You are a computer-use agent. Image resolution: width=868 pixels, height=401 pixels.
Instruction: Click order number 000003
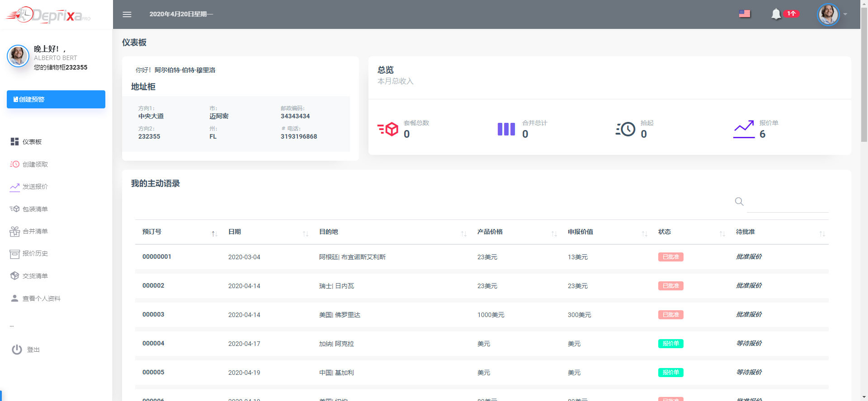153,314
